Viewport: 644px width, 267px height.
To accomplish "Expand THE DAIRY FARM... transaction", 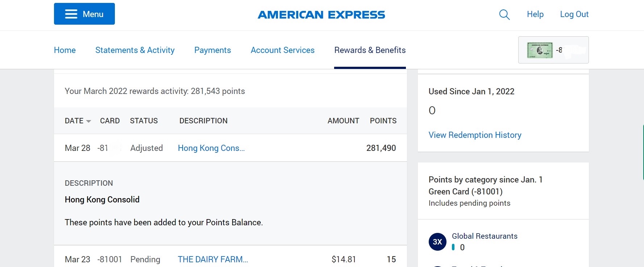I will [213, 259].
